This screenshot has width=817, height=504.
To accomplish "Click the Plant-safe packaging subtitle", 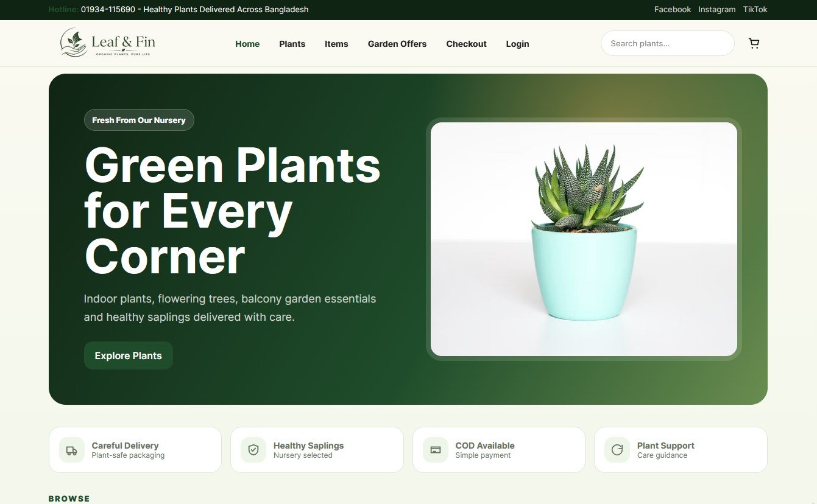I will (128, 455).
